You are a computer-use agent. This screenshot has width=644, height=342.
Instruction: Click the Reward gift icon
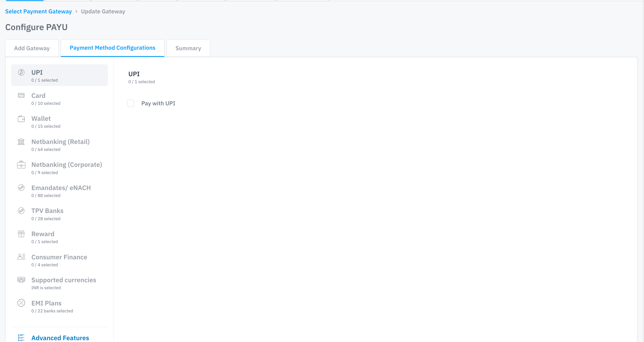pos(21,234)
